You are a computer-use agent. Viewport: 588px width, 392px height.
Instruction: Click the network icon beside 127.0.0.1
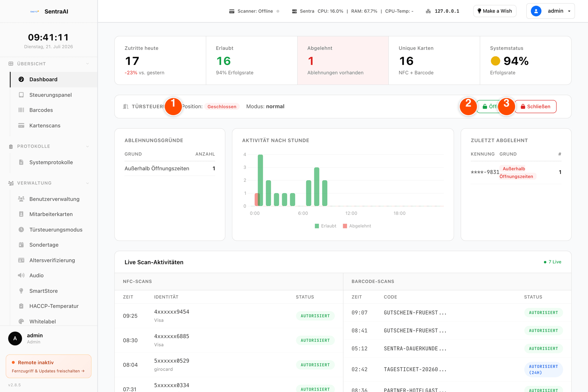(x=428, y=11)
